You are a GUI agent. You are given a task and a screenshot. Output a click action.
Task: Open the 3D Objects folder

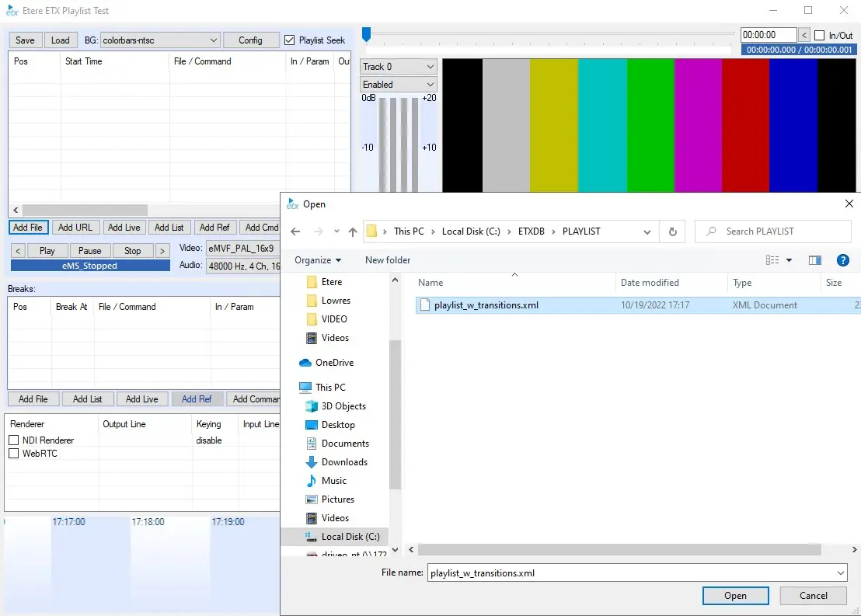(x=343, y=406)
